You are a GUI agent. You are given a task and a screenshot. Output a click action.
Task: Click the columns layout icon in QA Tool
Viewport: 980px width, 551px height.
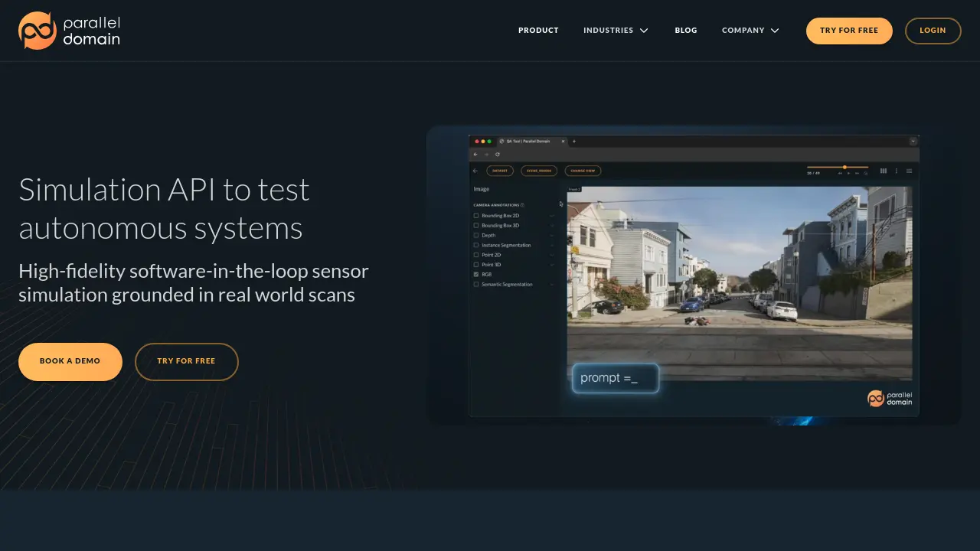point(884,171)
